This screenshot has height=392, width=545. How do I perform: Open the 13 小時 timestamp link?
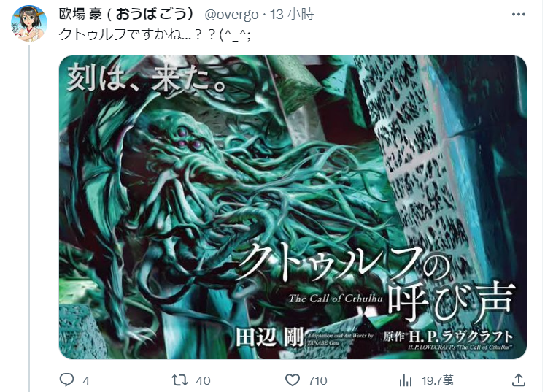tap(292, 15)
